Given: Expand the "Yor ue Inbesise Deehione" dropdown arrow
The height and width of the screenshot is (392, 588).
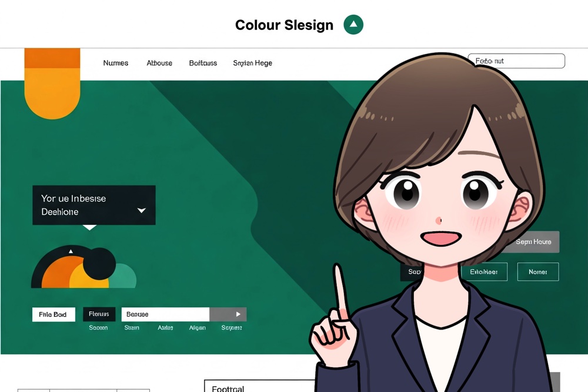Looking at the screenshot, I should click(x=141, y=210).
